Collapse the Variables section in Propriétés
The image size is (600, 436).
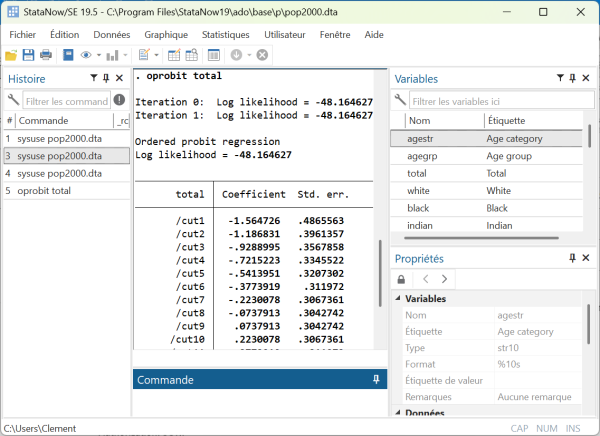click(x=399, y=299)
